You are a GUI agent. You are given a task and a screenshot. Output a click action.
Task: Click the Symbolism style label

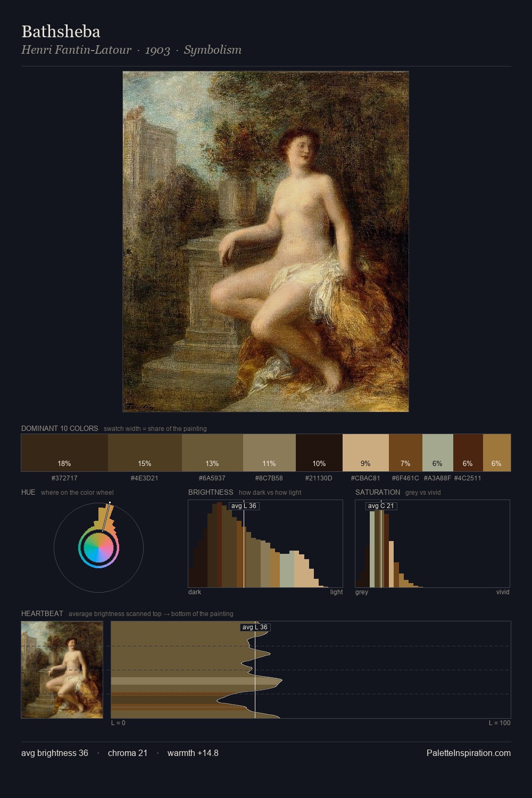point(213,50)
